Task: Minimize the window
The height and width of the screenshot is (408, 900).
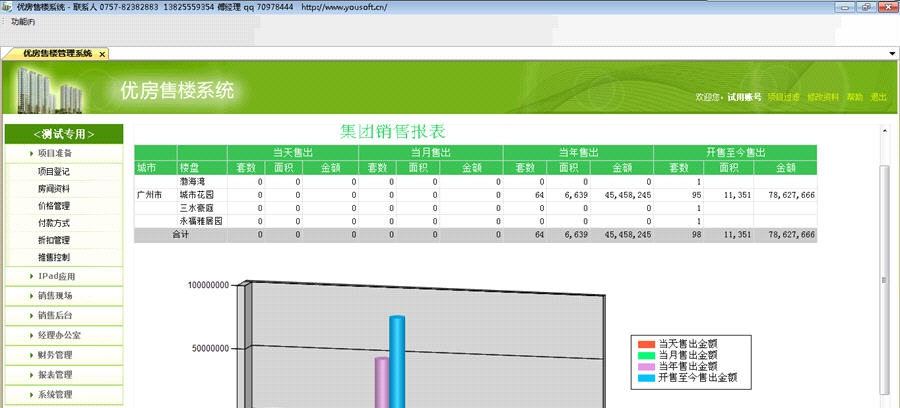Action: tap(844, 7)
